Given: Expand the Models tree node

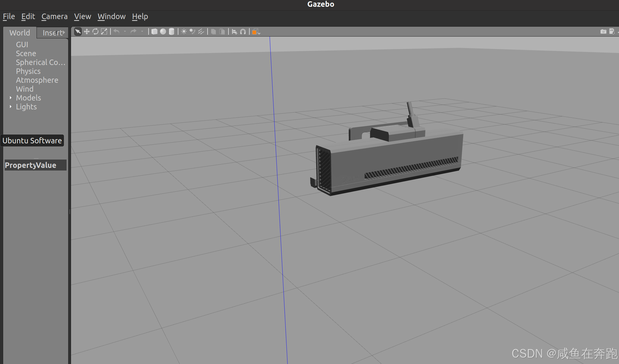Looking at the screenshot, I should [x=11, y=98].
